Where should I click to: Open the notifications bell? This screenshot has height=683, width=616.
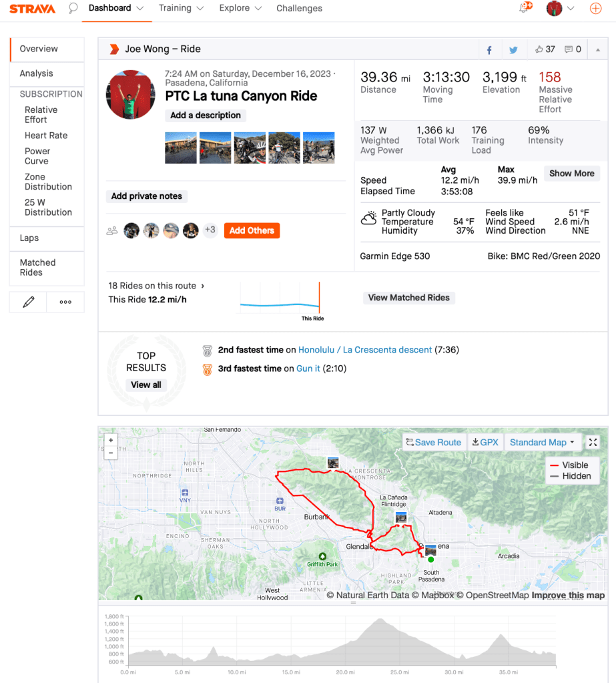[x=525, y=9]
